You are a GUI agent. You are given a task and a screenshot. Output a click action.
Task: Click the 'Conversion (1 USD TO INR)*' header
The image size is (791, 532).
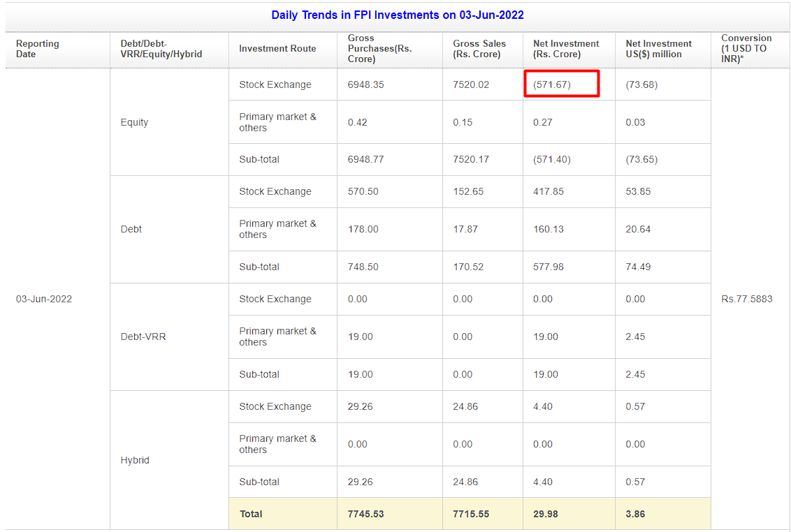[x=746, y=49]
